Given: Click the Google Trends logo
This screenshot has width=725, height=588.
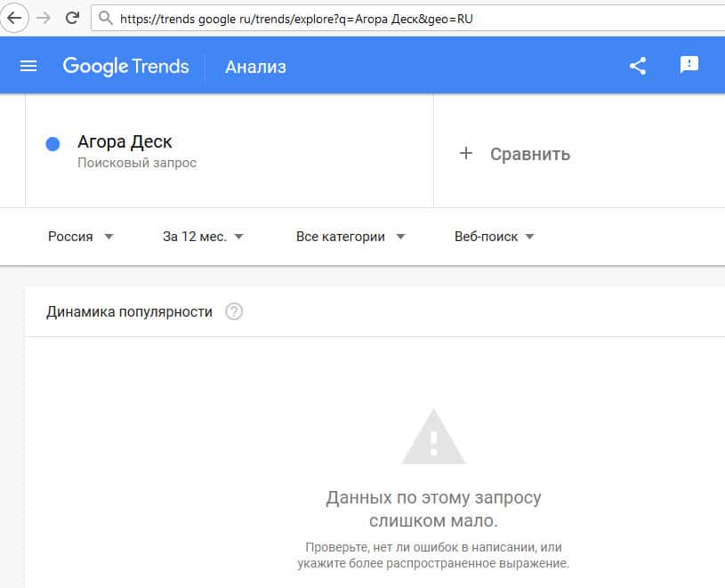Looking at the screenshot, I should [x=125, y=66].
